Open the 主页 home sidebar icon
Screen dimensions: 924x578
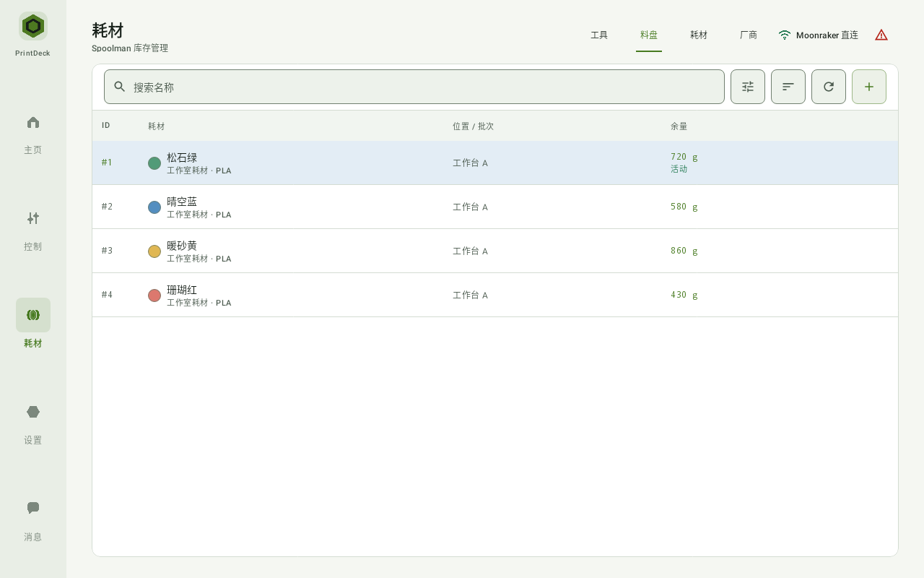33,122
